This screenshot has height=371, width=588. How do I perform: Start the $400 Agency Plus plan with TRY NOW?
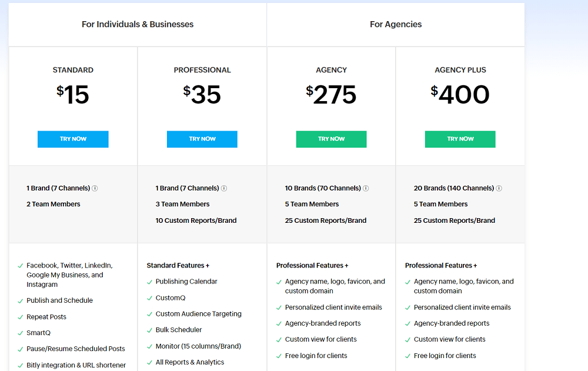[x=460, y=139]
